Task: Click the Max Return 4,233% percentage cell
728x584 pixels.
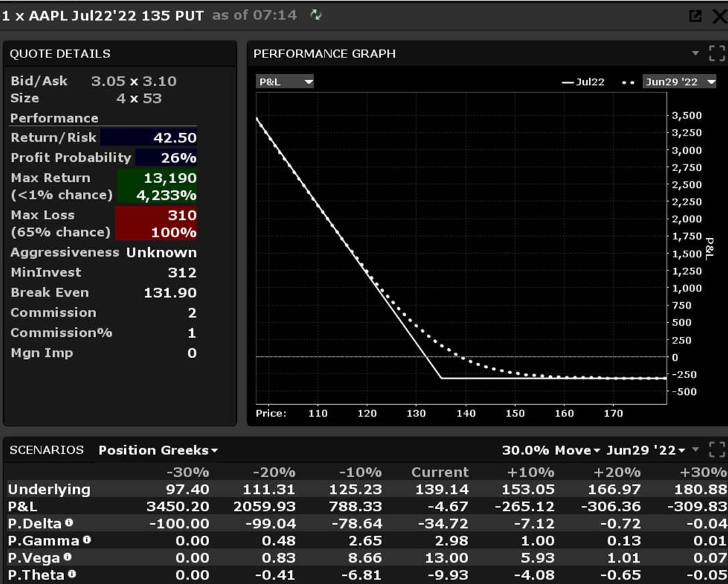Action: [158, 195]
